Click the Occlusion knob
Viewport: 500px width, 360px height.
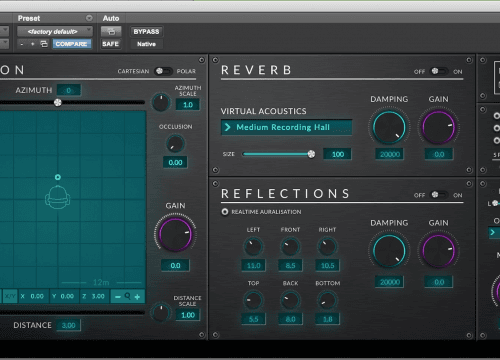(175, 144)
